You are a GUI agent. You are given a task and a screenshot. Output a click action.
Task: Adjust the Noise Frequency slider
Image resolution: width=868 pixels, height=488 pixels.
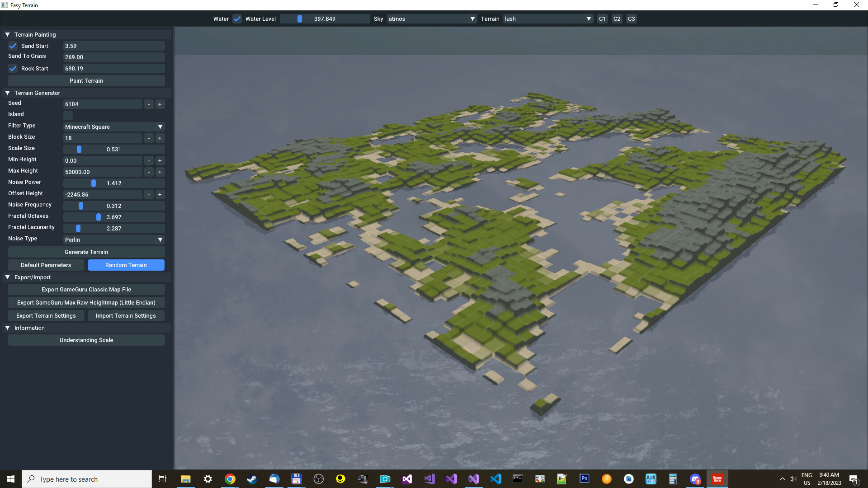point(80,206)
